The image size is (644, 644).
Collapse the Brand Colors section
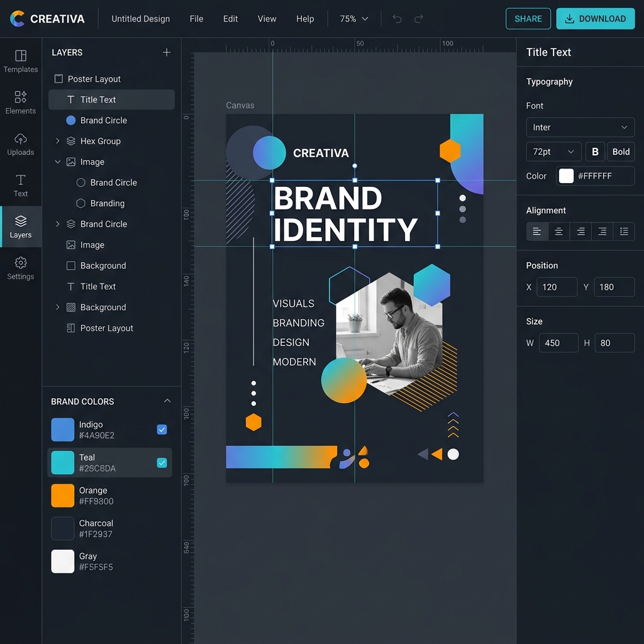point(167,401)
